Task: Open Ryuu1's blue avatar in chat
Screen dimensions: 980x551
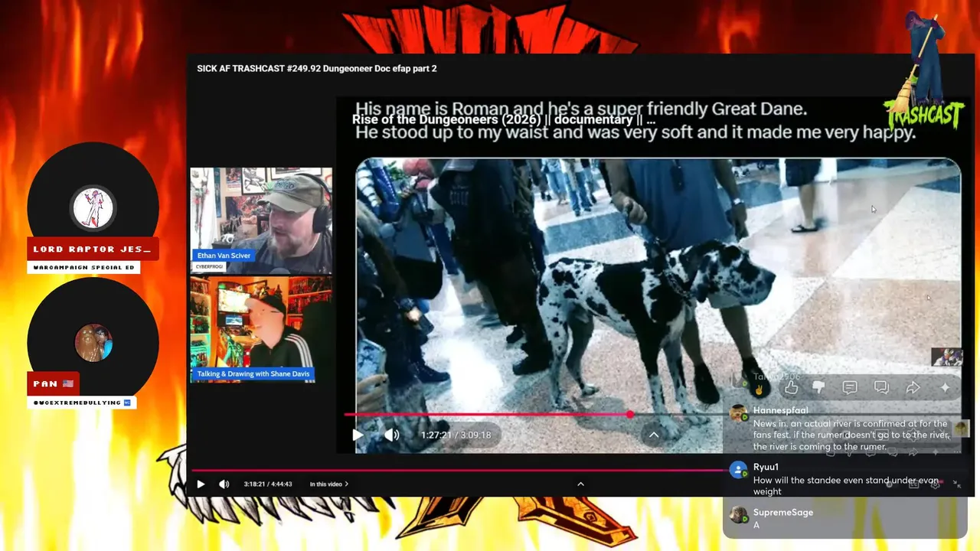Action: coord(738,470)
